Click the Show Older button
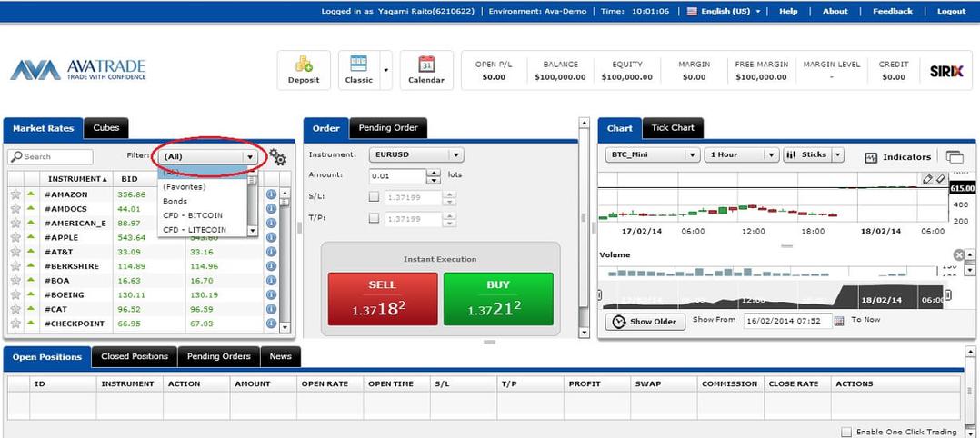 (645, 321)
